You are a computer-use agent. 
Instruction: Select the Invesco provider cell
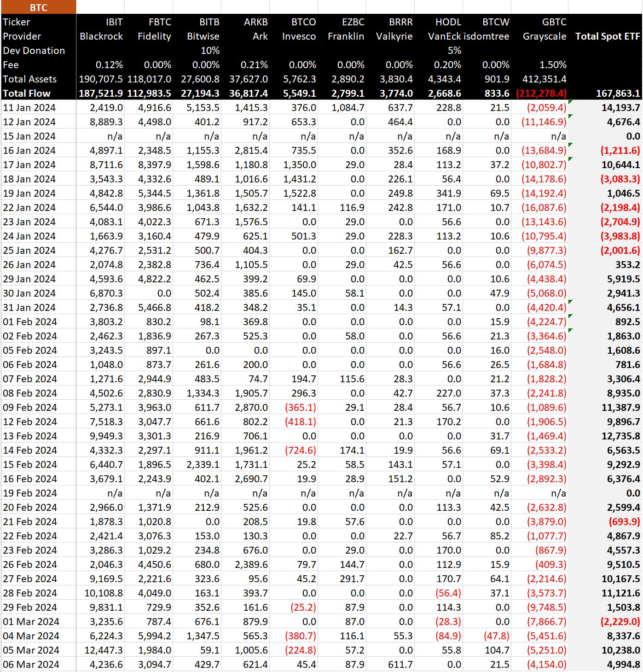pyautogui.click(x=299, y=36)
